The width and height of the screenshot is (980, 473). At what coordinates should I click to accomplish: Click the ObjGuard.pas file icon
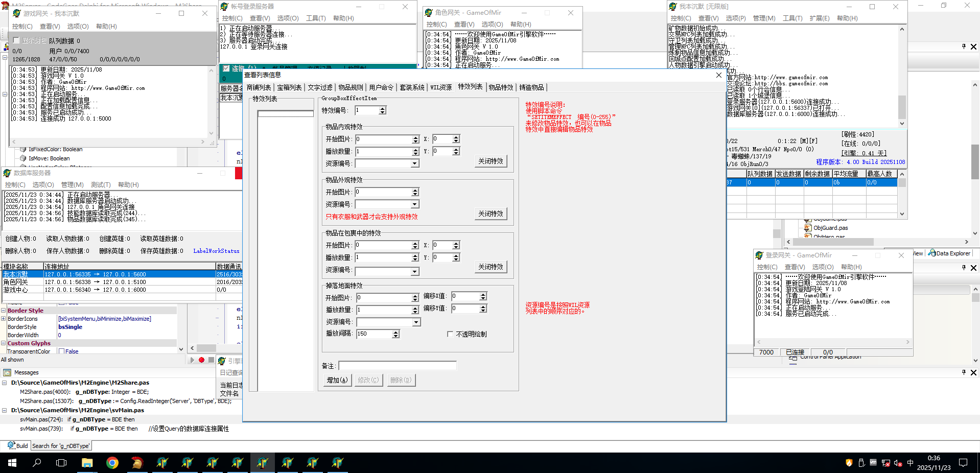pyautogui.click(x=808, y=228)
